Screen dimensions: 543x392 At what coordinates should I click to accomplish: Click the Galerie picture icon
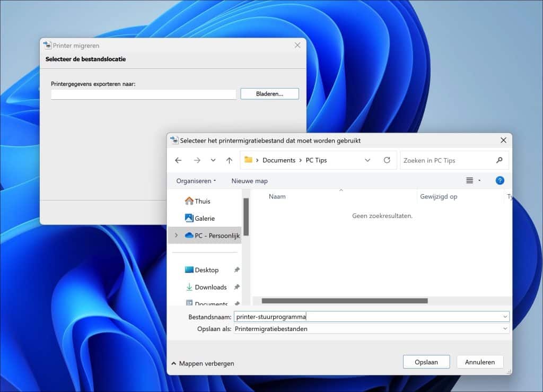tap(189, 218)
